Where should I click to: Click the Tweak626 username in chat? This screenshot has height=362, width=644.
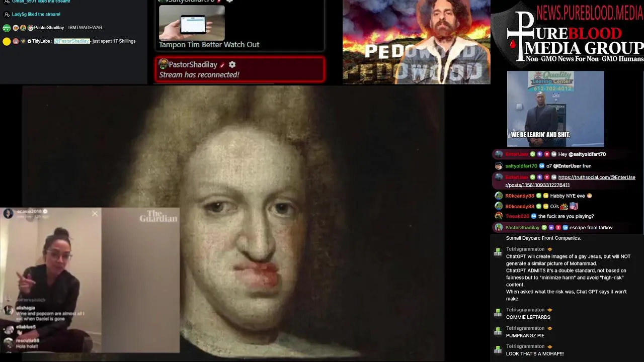point(517,216)
